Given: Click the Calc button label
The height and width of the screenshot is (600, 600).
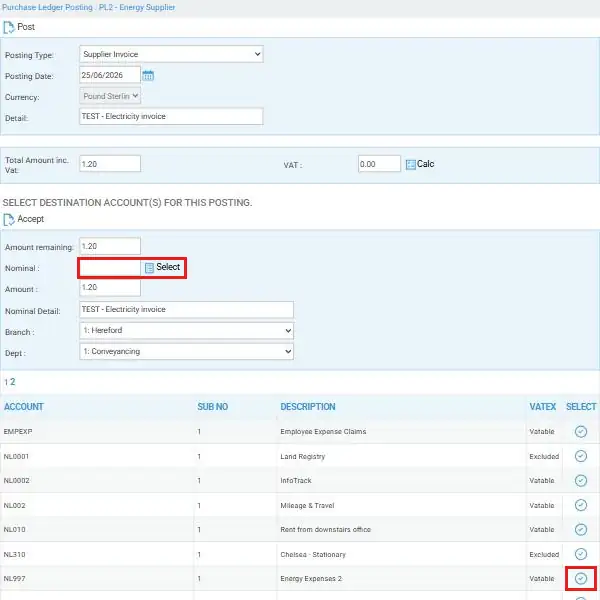Looking at the screenshot, I should click(426, 164).
